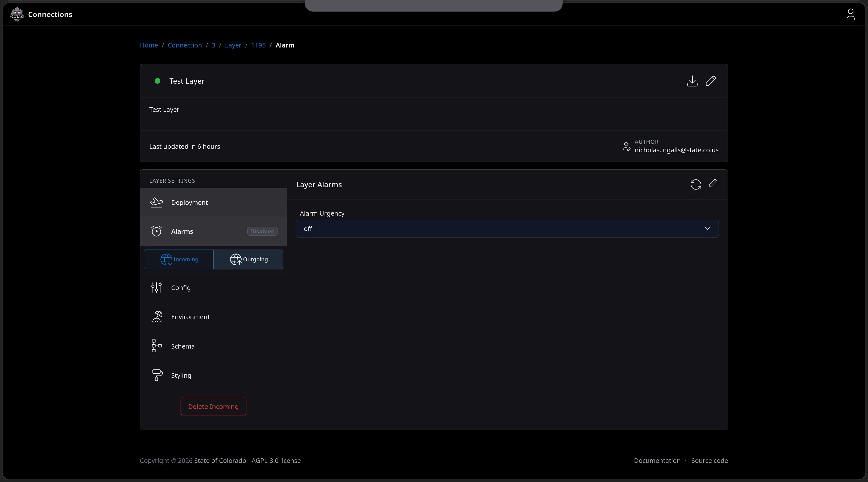Open the Deployment settings tab
Image resolution: width=868 pixels, height=482 pixels.
coord(213,203)
